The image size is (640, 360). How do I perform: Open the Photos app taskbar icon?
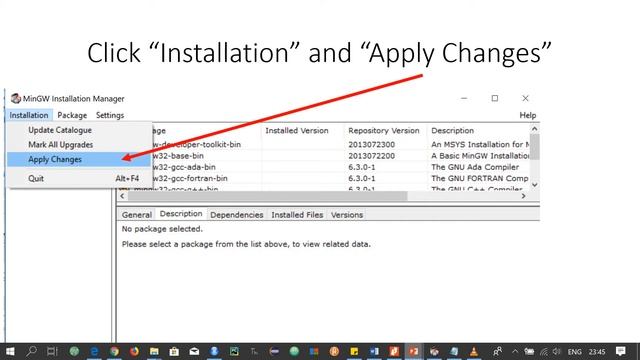point(234,351)
